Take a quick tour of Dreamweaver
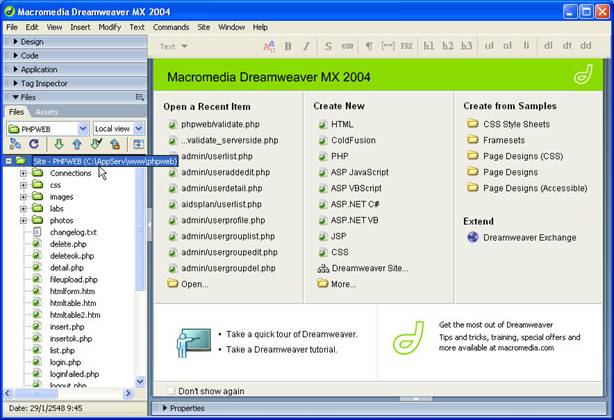 tap(292, 334)
